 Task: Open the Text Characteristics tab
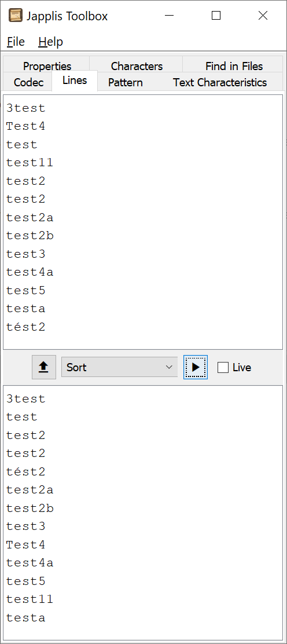click(x=220, y=82)
